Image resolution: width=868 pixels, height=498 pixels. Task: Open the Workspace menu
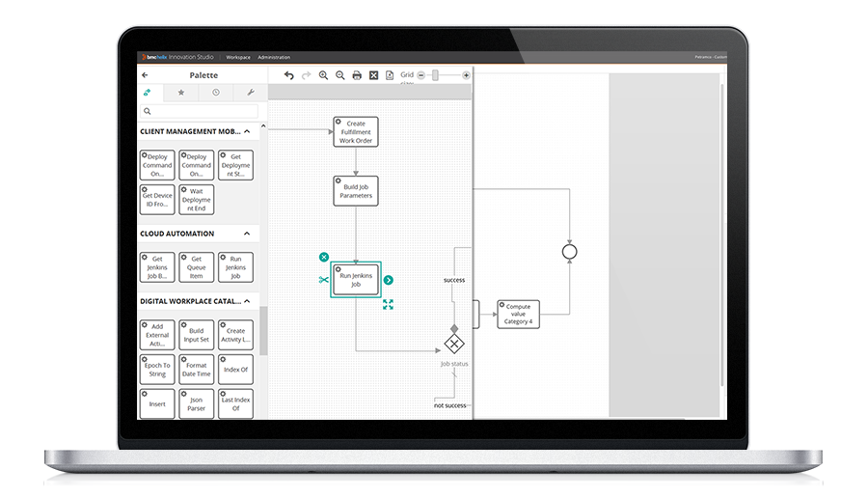237,57
